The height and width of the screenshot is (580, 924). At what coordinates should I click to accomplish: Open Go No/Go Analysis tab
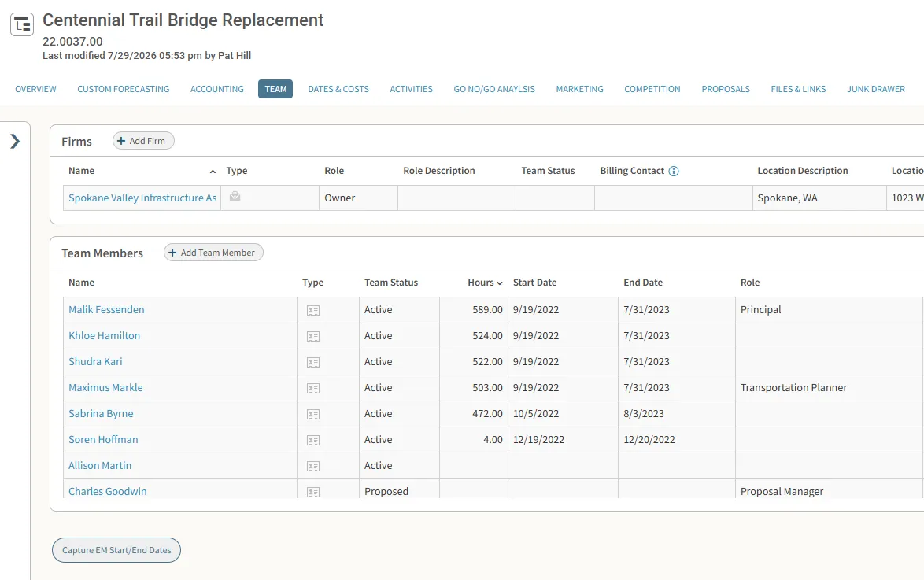click(494, 89)
